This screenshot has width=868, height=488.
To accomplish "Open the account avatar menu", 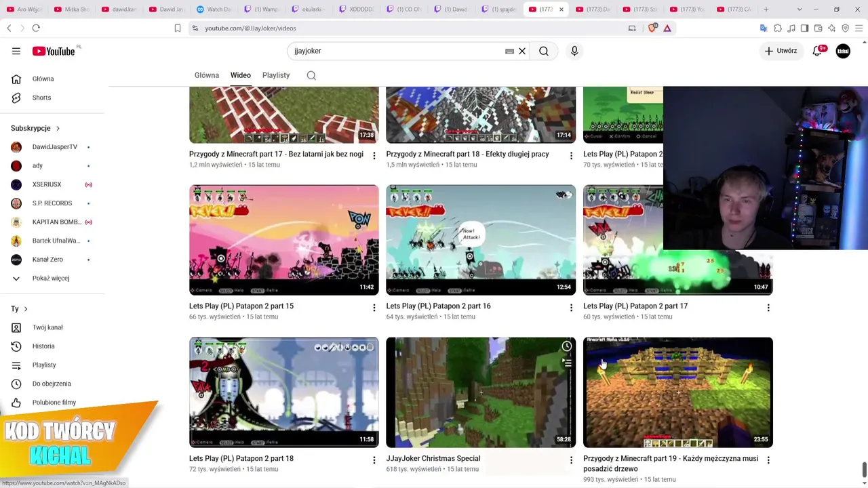I will pos(843,51).
